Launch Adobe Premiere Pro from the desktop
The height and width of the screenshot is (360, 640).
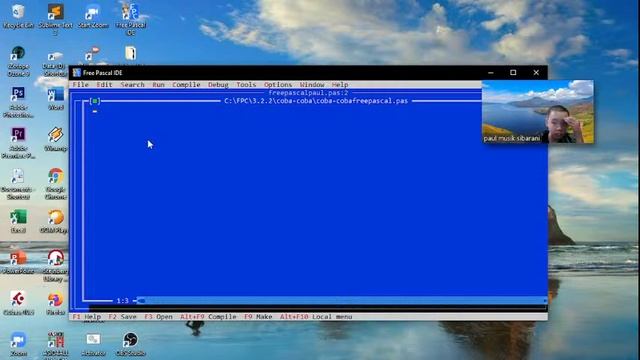tap(18, 143)
